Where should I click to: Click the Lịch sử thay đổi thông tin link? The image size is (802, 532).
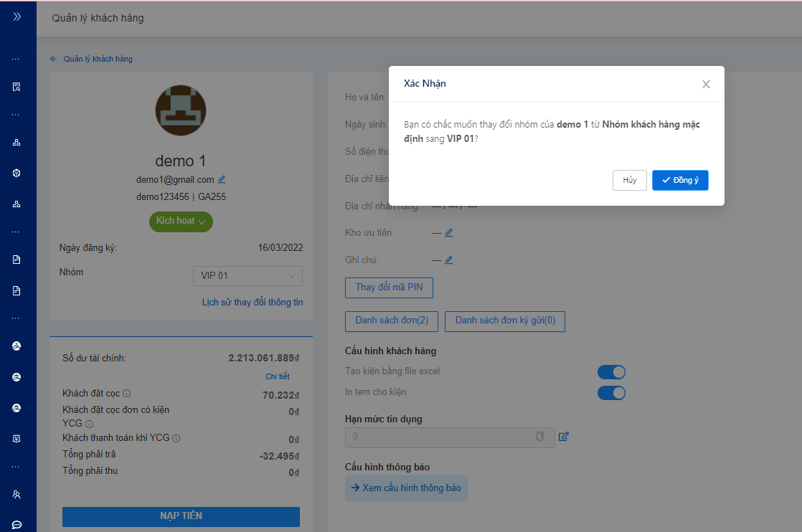click(253, 303)
